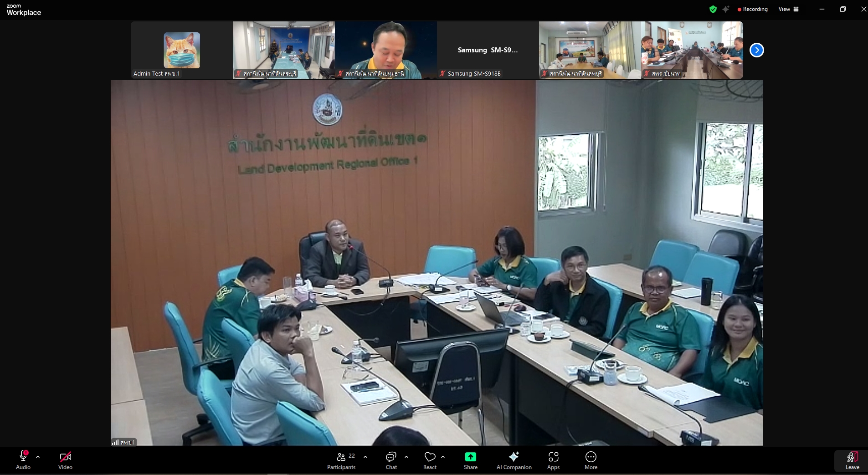
Task: Open the Participants panel
Action: pyautogui.click(x=341, y=460)
